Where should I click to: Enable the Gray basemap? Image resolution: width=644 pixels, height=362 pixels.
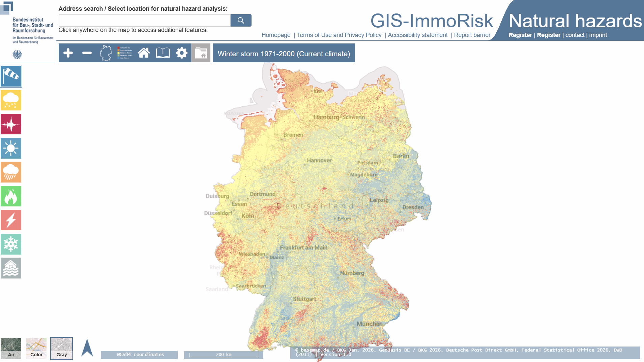pos(61,349)
